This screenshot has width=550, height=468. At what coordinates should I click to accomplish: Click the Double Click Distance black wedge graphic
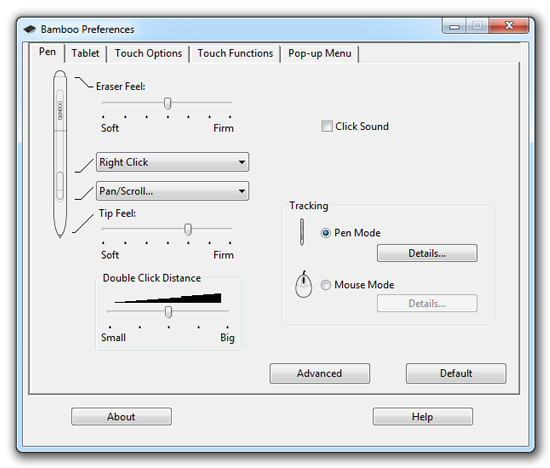pos(168,298)
